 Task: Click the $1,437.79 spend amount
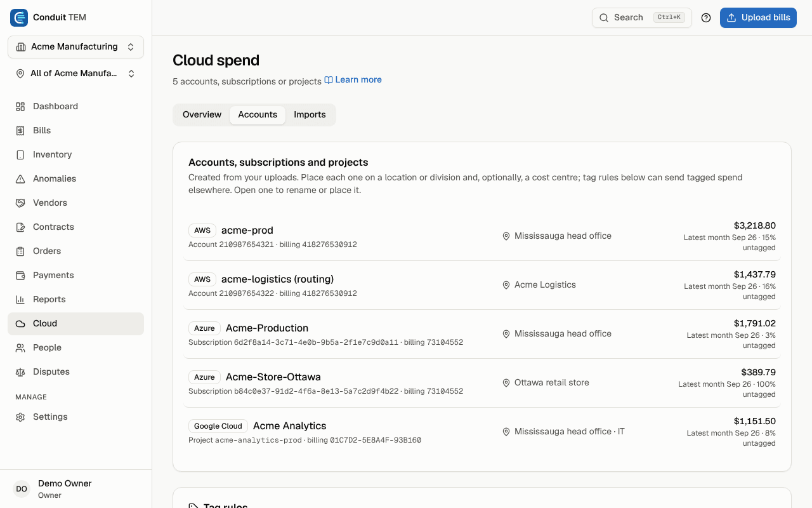pyautogui.click(x=755, y=275)
